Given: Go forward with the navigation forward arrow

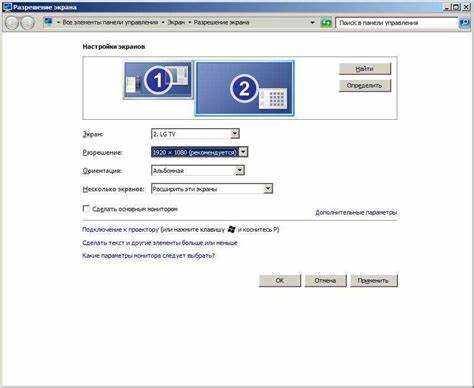Looking at the screenshot, I should pos(28,23).
